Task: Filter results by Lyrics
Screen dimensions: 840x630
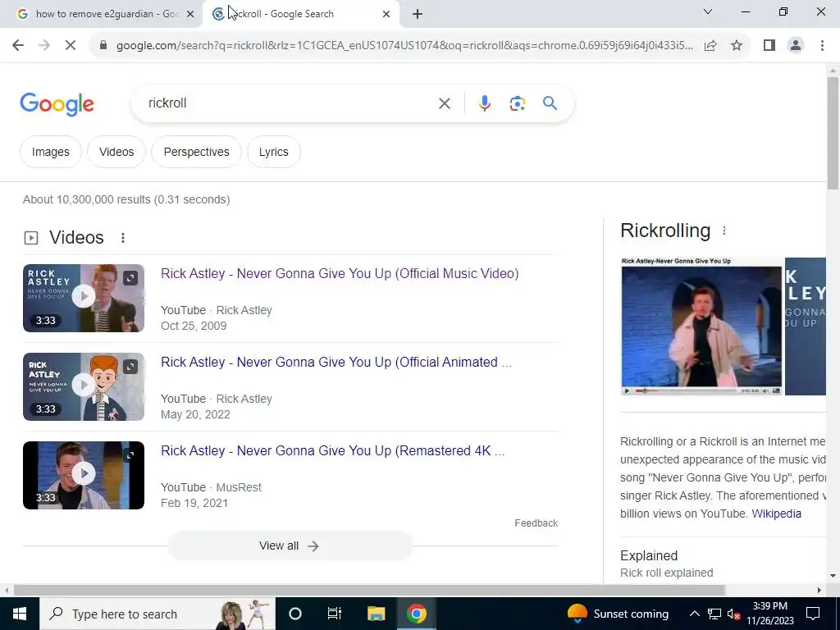Action: click(273, 152)
